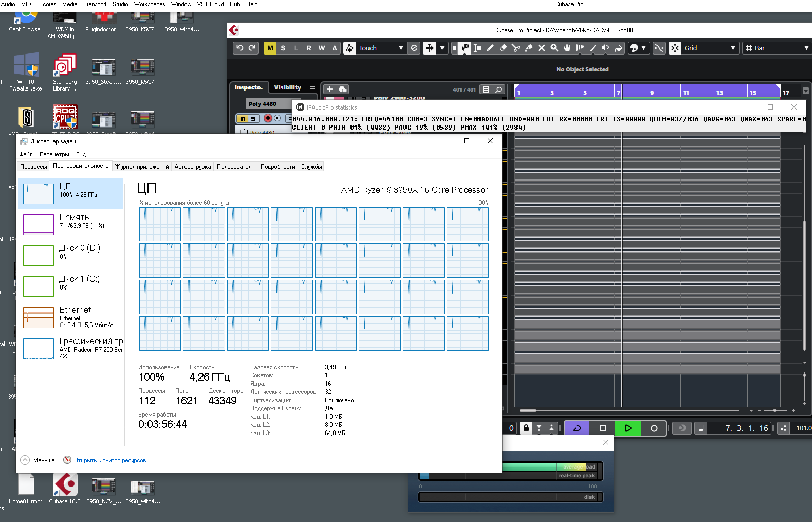Toggle the punch lock icon in transport
The width and height of the screenshot is (812, 522).
(x=526, y=428)
